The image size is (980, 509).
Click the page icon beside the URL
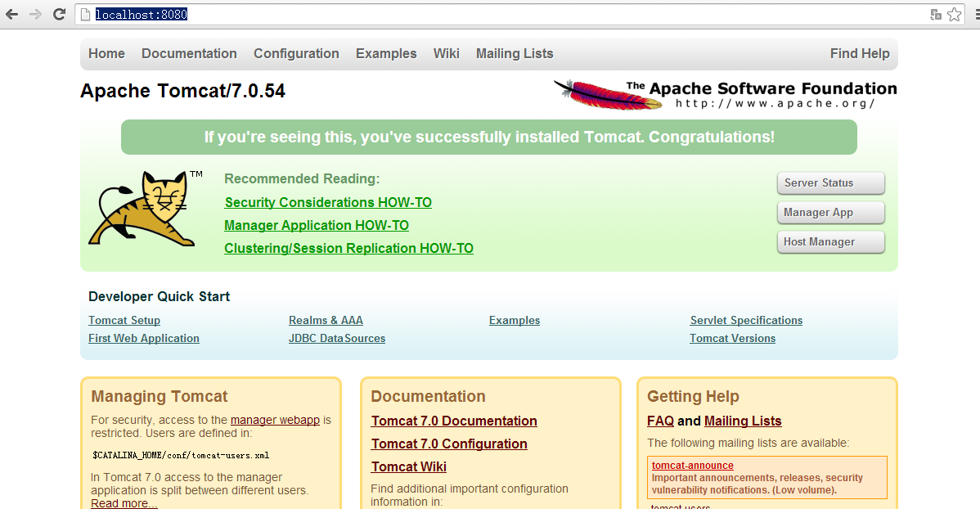tap(86, 15)
